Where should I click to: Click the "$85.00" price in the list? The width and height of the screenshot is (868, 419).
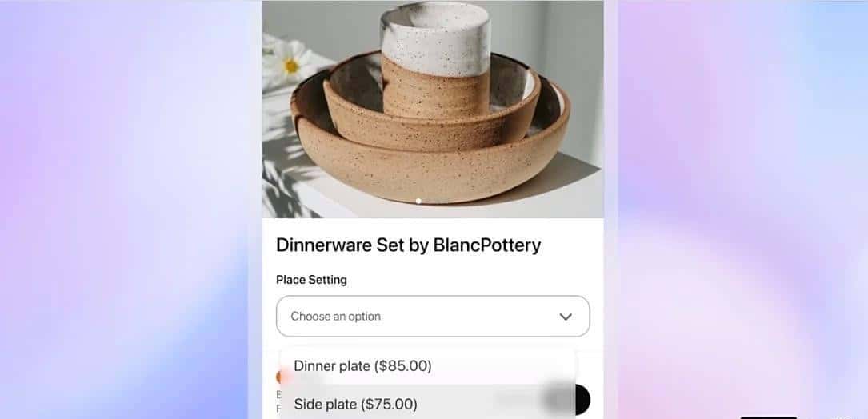[x=402, y=366]
